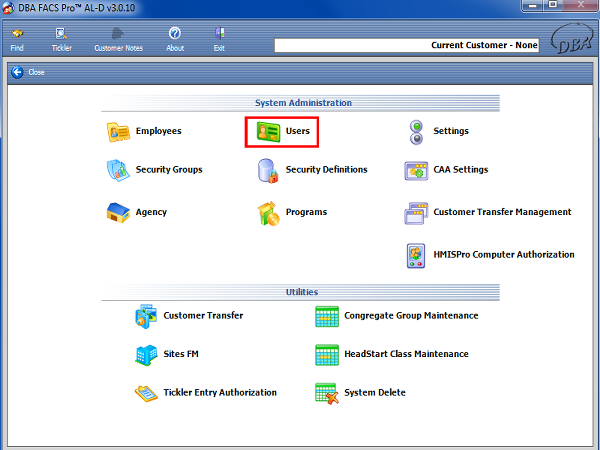This screenshot has height=450, width=600.
Task: Click Customer Transfer Management label
Action: pos(502,212)
